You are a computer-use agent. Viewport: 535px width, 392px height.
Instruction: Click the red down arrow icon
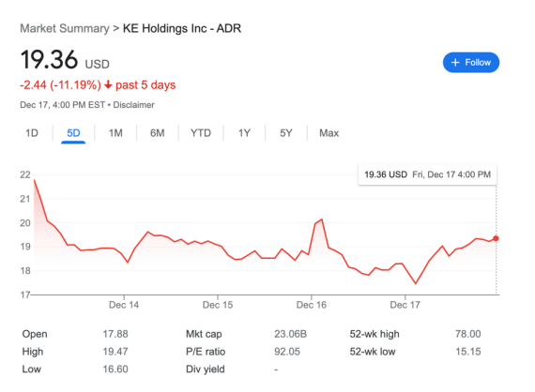(x=108, y=84)
